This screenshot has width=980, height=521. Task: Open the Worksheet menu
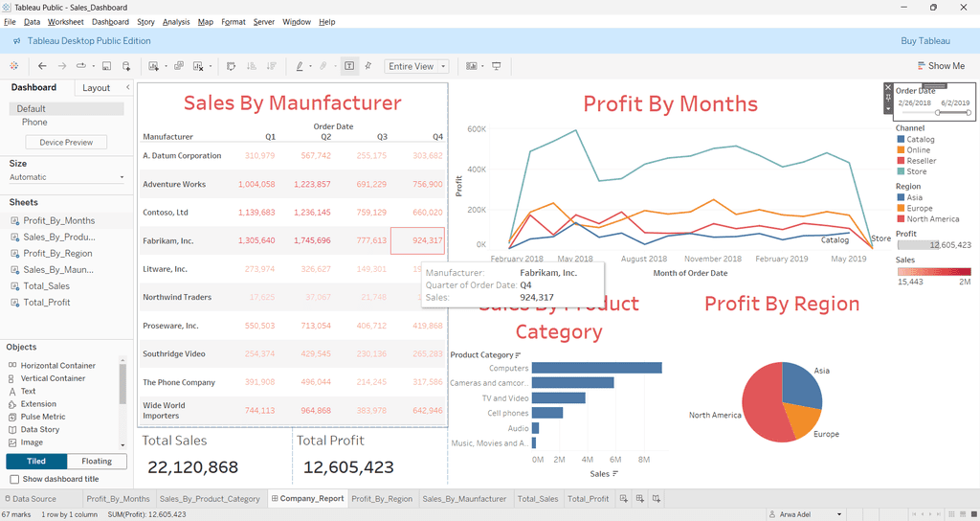click(65, 22)
